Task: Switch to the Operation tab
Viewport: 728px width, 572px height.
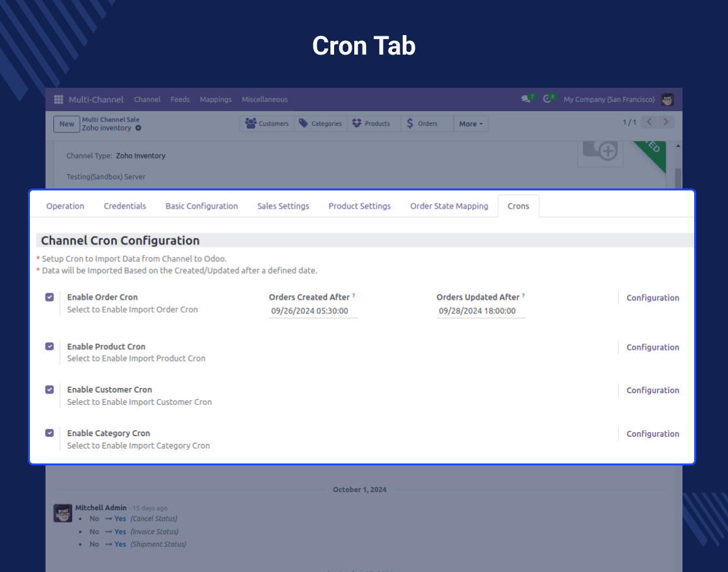Action: (65, 206)
